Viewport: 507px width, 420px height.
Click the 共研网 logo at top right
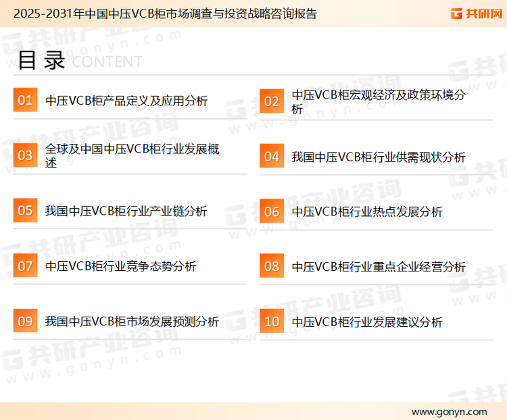(477, 14)
